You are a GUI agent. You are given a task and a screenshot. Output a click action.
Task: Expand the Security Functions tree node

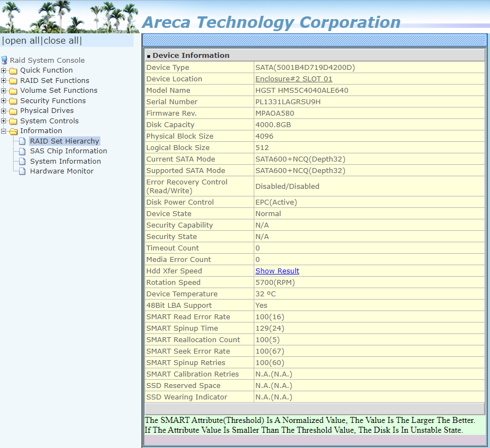coord(4,101)
